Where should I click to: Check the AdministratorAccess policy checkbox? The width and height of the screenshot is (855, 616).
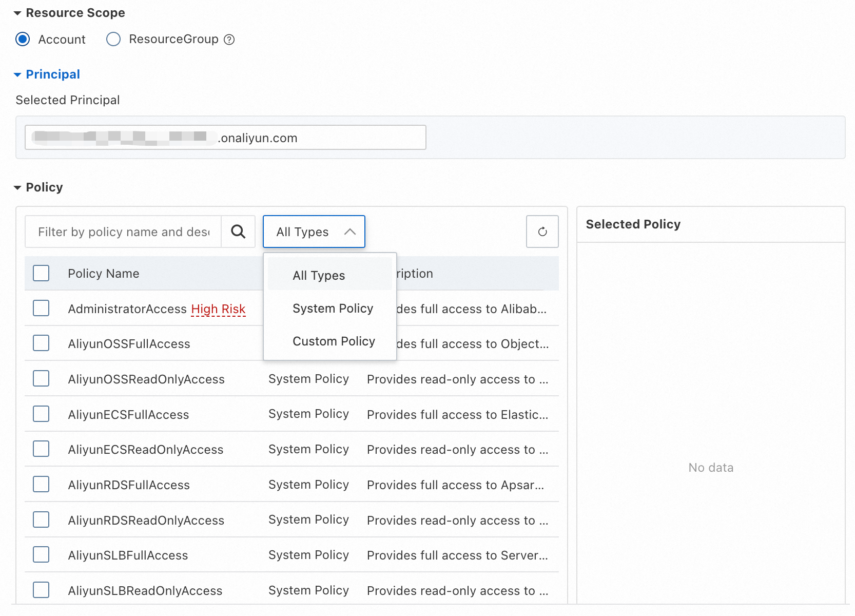[x=41, y=308]
